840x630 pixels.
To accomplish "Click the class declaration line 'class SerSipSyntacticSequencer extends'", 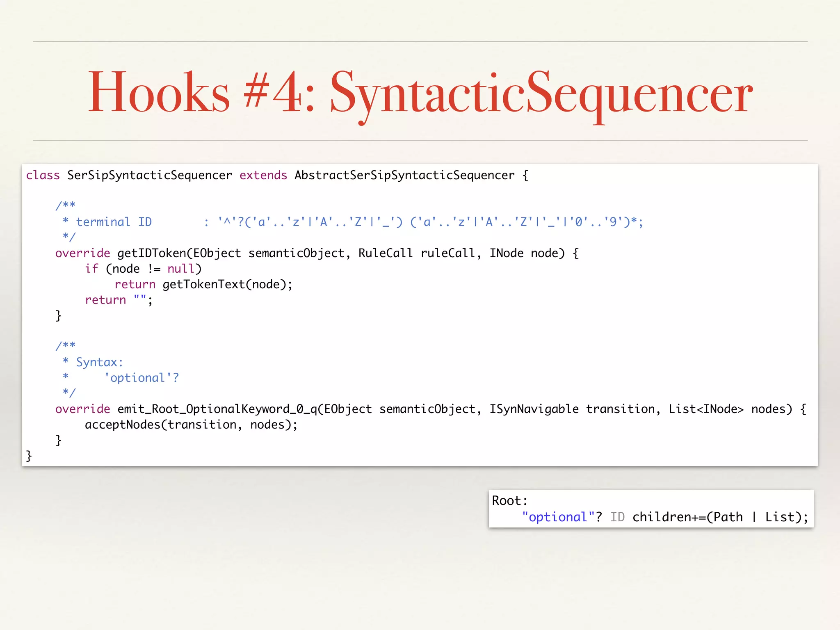I will [156, 175].
